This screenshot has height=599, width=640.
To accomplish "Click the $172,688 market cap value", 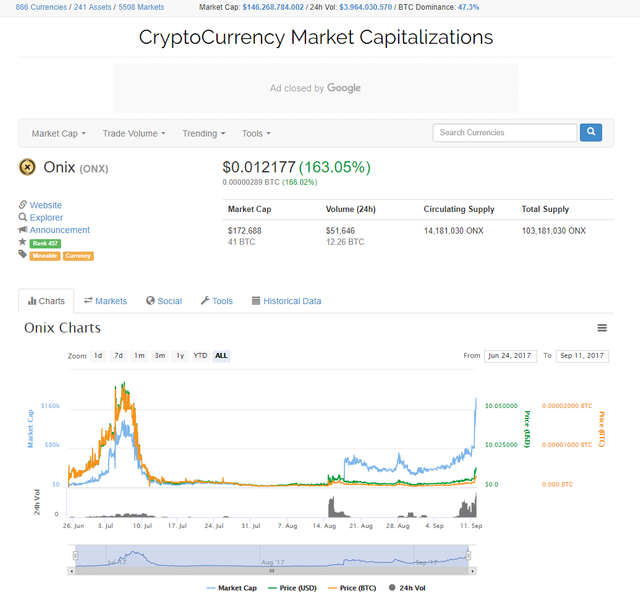I will pyautogui.click(x=244, y=231).
